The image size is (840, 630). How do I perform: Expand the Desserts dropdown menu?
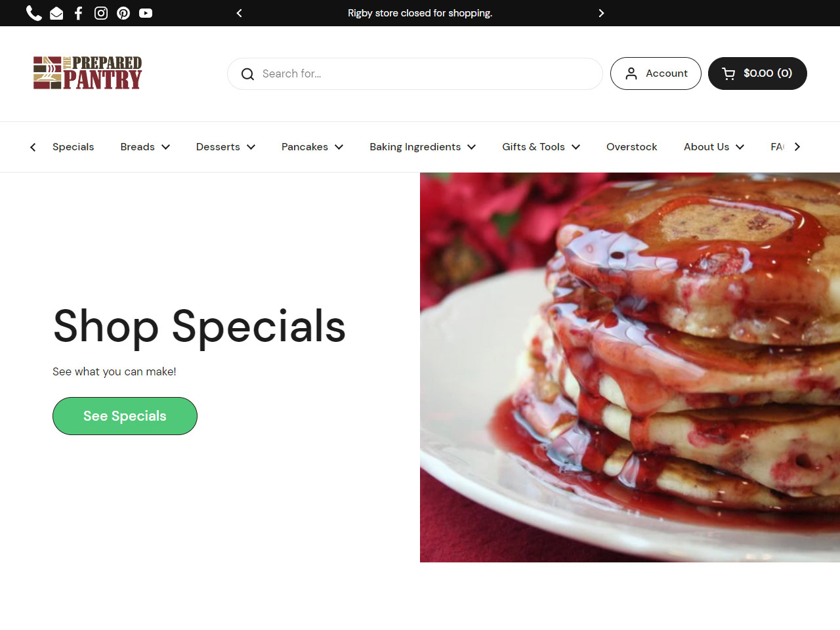pos(226,147)
